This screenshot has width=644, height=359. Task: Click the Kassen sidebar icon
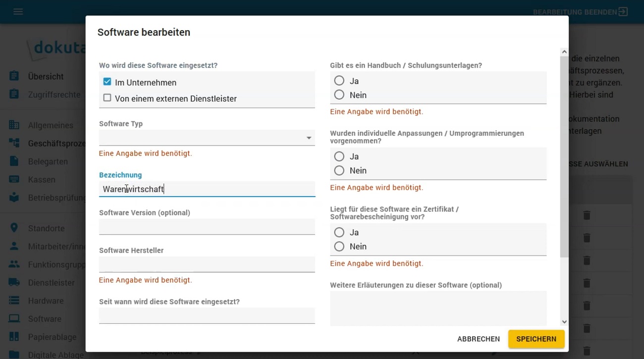14,179
